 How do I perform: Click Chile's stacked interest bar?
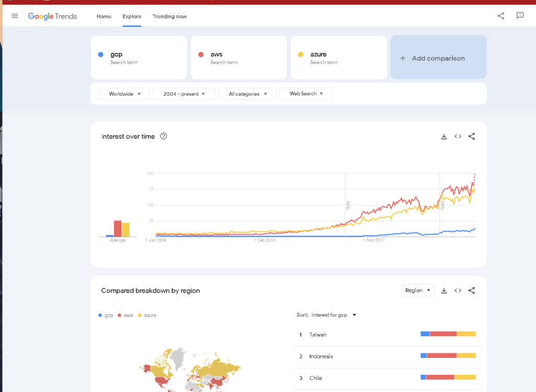pos(448,377)
